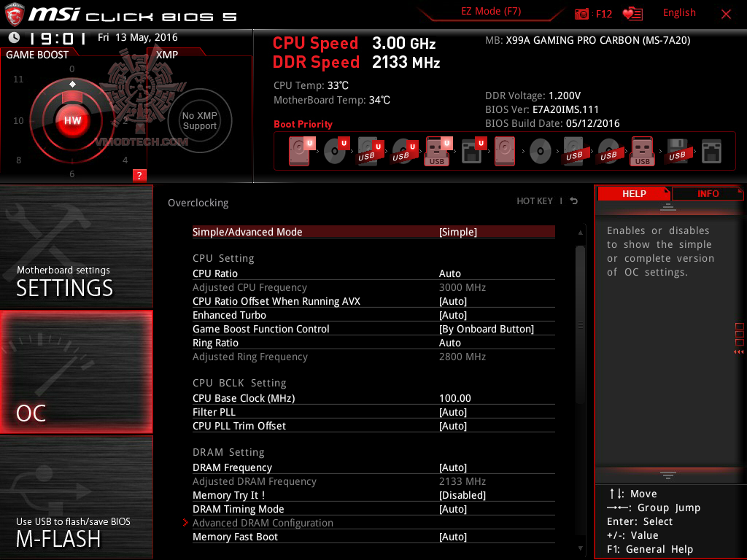747x560 pixels.
Task: Open Game Boost Function Control option
Action: 373,329
